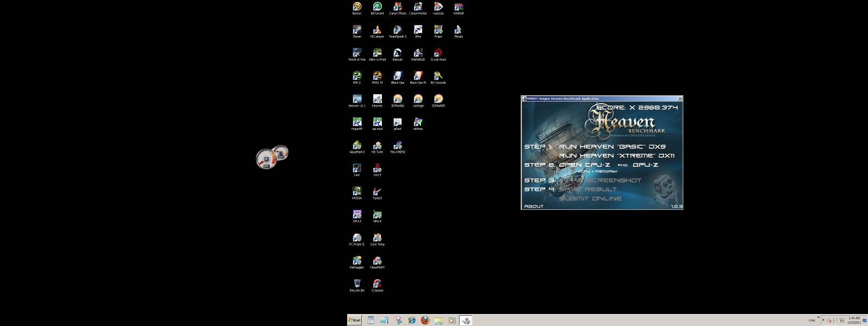Viewport: 868px width, 326px height.
Task: Open the Canon Printer shortcut
Action: pos(418,8)
